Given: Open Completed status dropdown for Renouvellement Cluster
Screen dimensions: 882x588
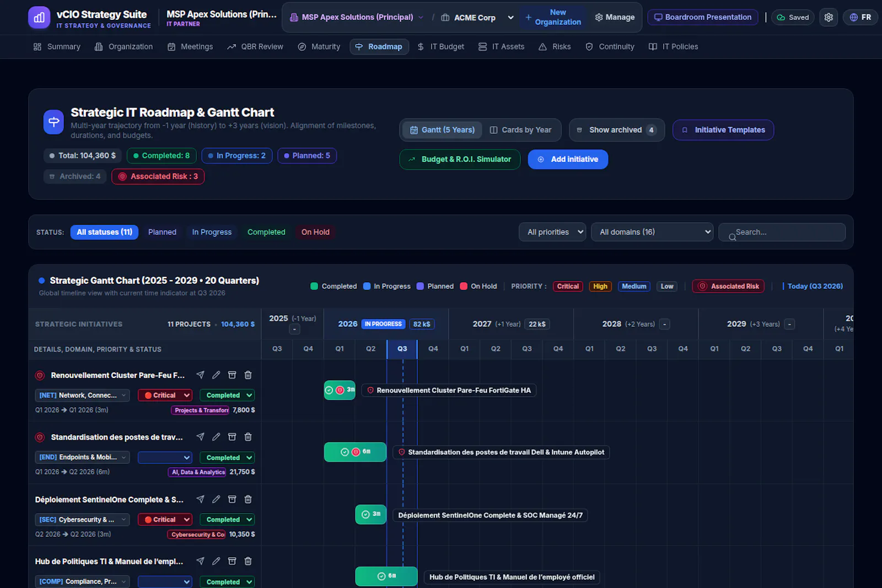Looking at the screenshot, I should (x=228, y=395).
